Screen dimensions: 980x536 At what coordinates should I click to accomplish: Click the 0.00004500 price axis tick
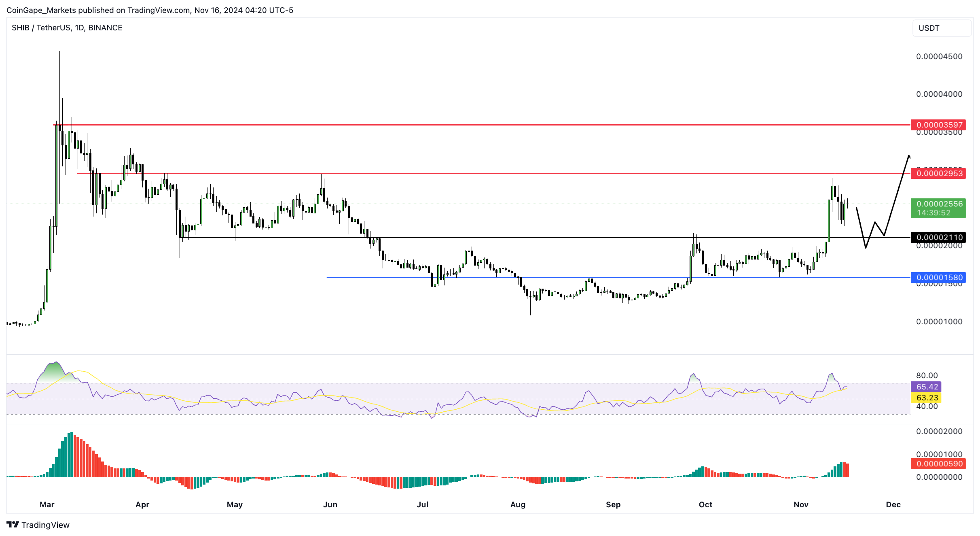939,56
